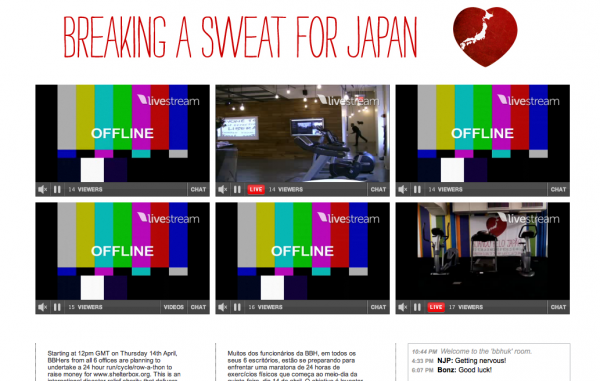Click the Breaking a Sweat for Japan title

tap(240, 37)
